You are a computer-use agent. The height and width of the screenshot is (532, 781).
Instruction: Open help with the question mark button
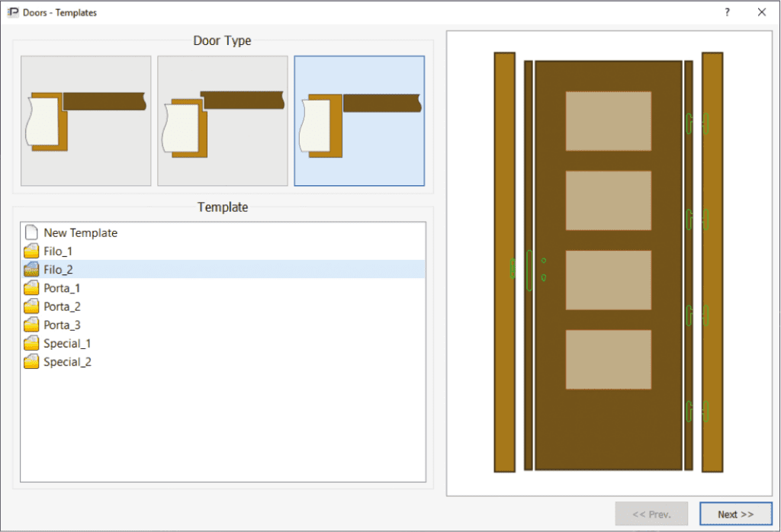pos(727,12)
